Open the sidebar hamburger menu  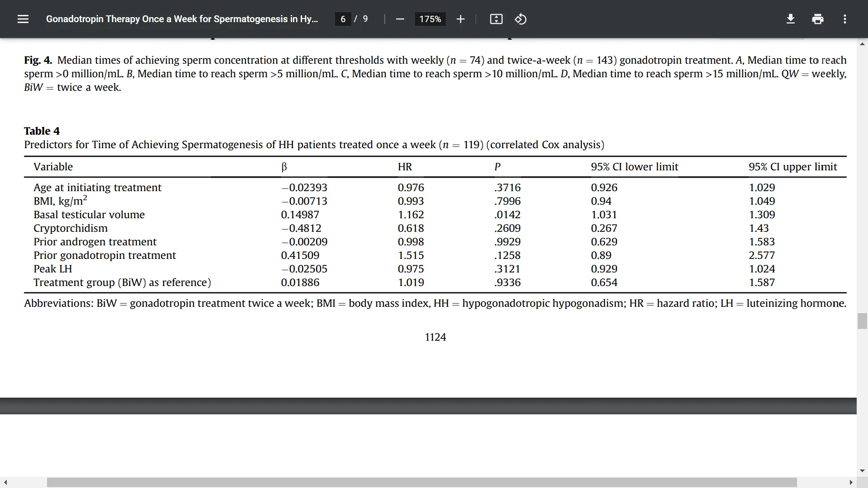tap(23, 19)
